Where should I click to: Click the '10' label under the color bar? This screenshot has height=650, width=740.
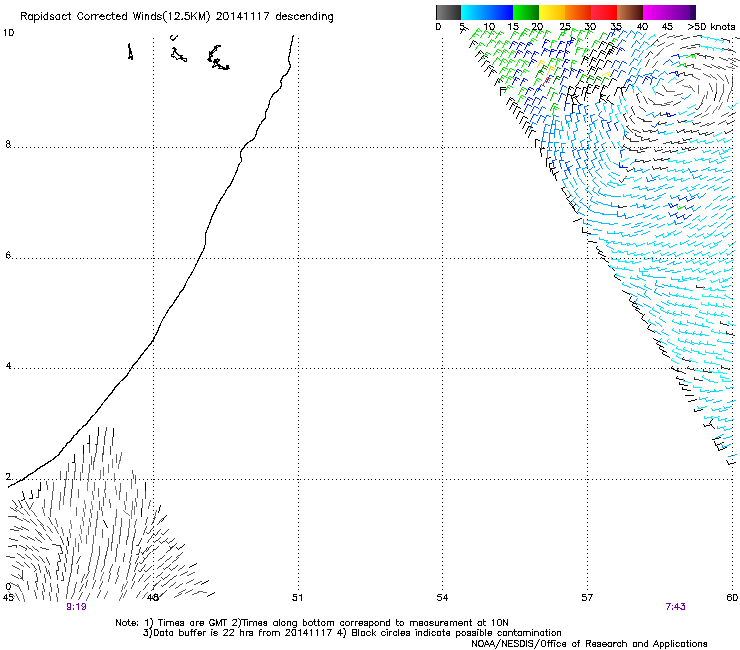[x=489, y=26]
